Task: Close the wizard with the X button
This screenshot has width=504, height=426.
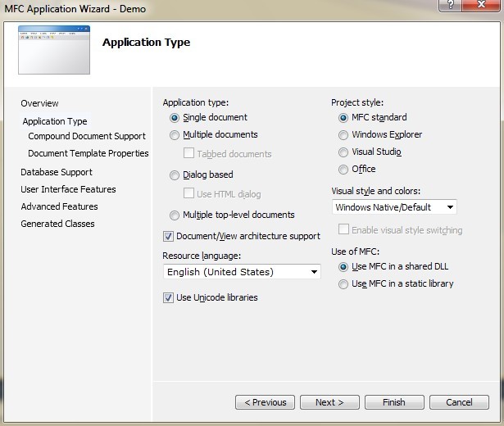Action: tap(481, 5)
